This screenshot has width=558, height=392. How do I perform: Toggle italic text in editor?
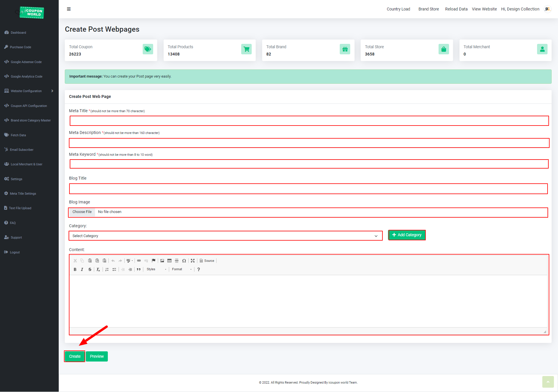tap(82, 269)
